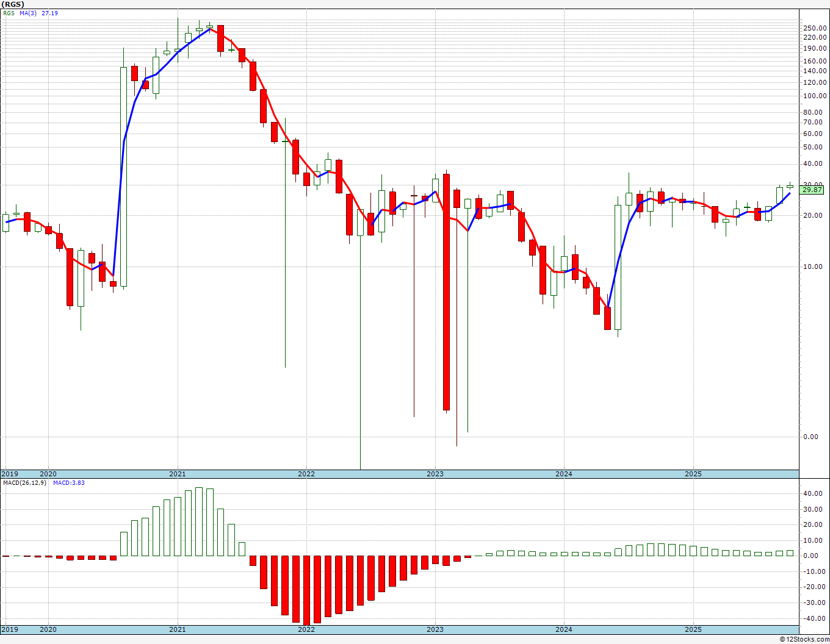Viewport: 830px width, 644px height.
Task: Click 2025 on the price chart time axis
Action: [x=693, y=474]
